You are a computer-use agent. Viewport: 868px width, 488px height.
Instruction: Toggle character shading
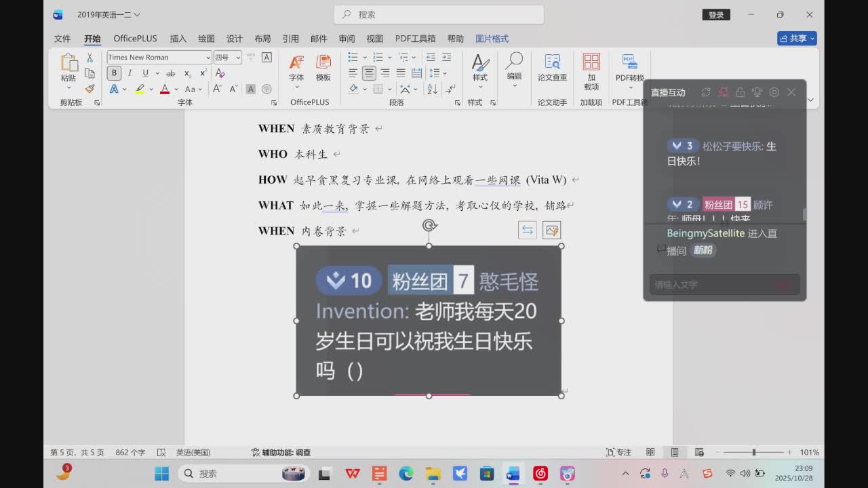(250, 89)
